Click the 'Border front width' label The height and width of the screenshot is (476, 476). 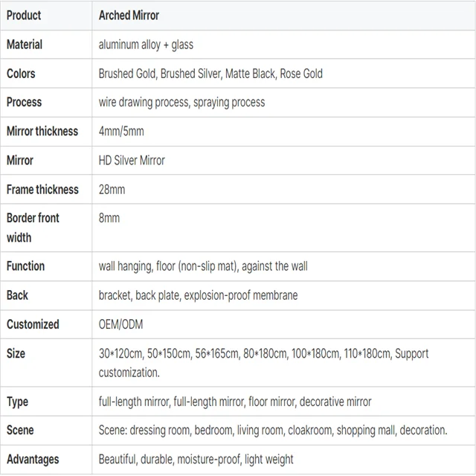(33, 228)
